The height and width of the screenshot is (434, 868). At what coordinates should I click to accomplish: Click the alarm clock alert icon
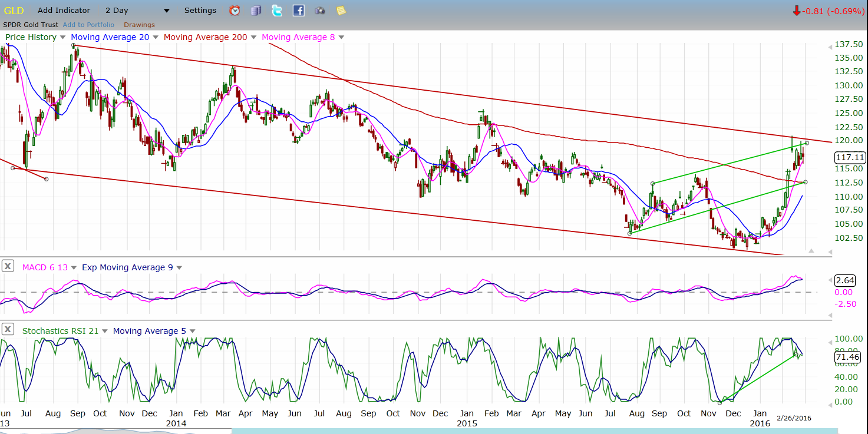[235, 10]
